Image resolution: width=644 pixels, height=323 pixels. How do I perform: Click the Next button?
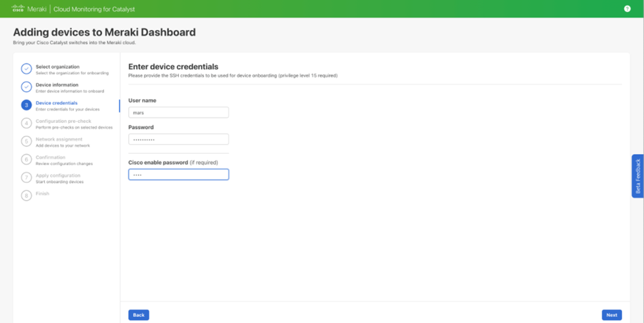pos(612,315)
